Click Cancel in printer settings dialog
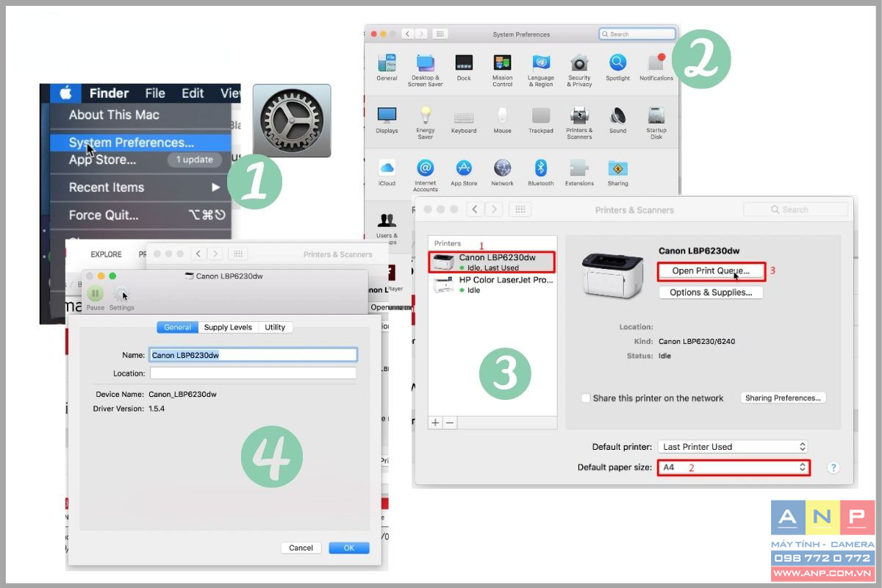The width and height of the screenshot is (882, 588). [301, 548]
